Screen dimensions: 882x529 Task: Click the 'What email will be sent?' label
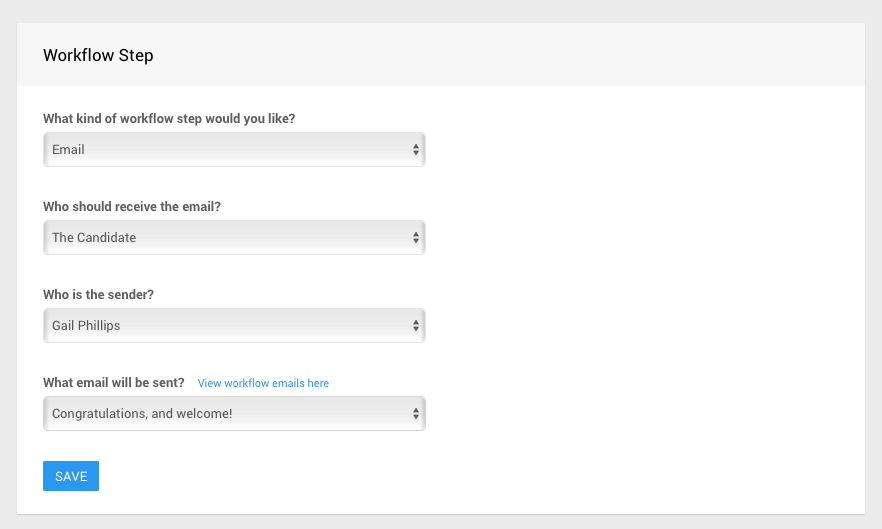(x=113, y=382)
